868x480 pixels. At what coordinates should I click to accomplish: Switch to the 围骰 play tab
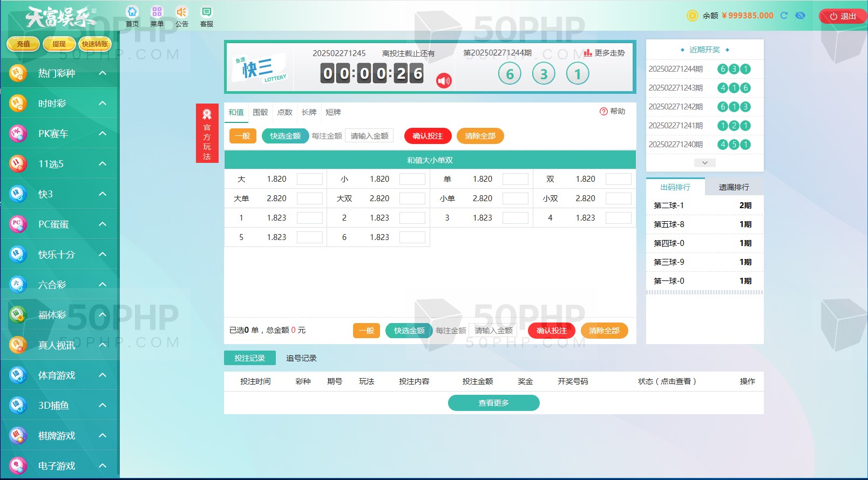(x=260, y=112)
